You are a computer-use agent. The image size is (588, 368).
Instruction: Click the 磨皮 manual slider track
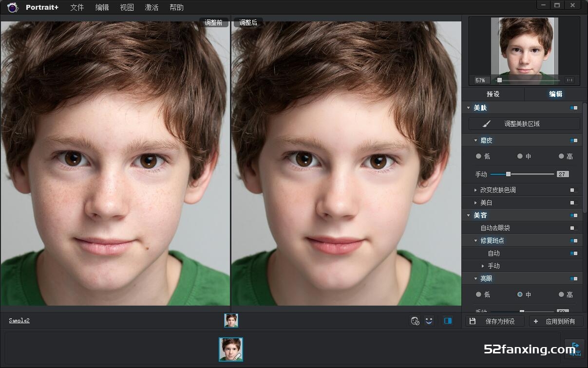pos(531,174)
